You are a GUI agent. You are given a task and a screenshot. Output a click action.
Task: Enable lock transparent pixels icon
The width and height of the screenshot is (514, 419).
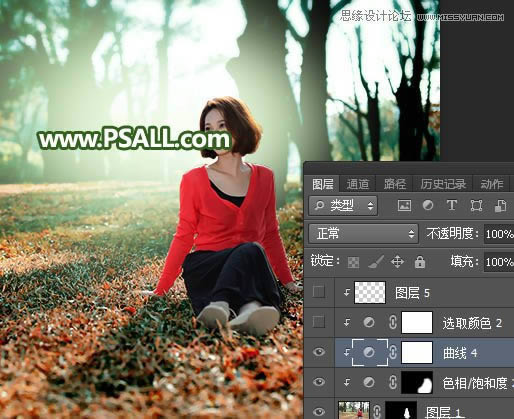coord(353,262)
